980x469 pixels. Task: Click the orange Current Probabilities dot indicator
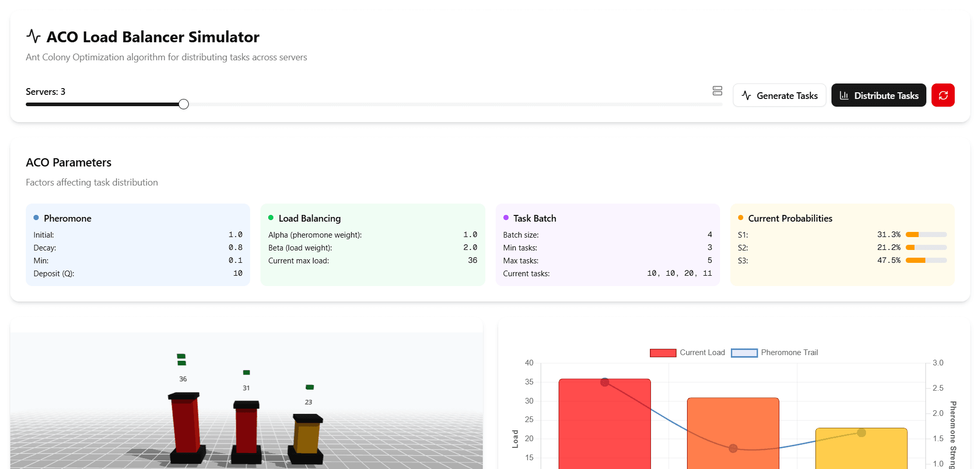click(741, 217)
